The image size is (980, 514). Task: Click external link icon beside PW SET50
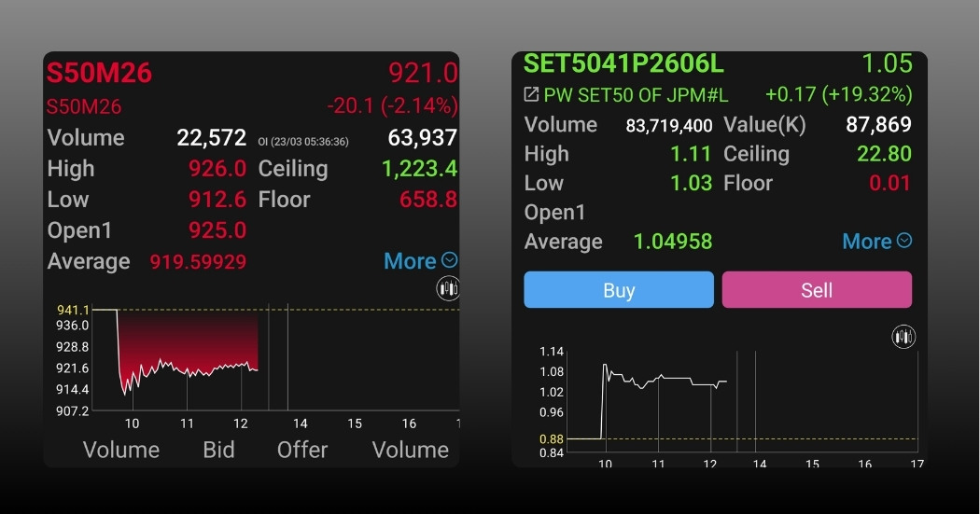(x=531, y=94)
